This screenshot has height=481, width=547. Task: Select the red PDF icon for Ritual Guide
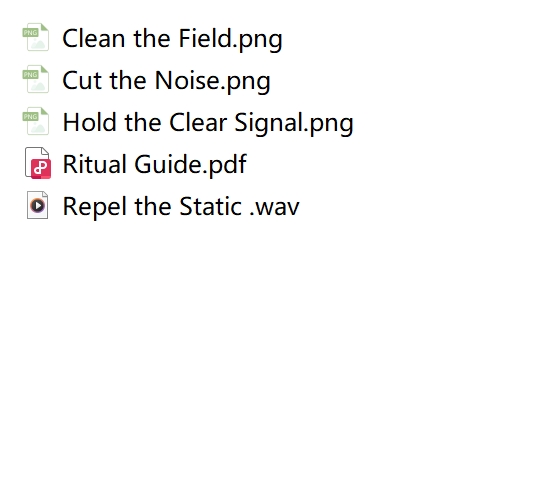point(38,163)
